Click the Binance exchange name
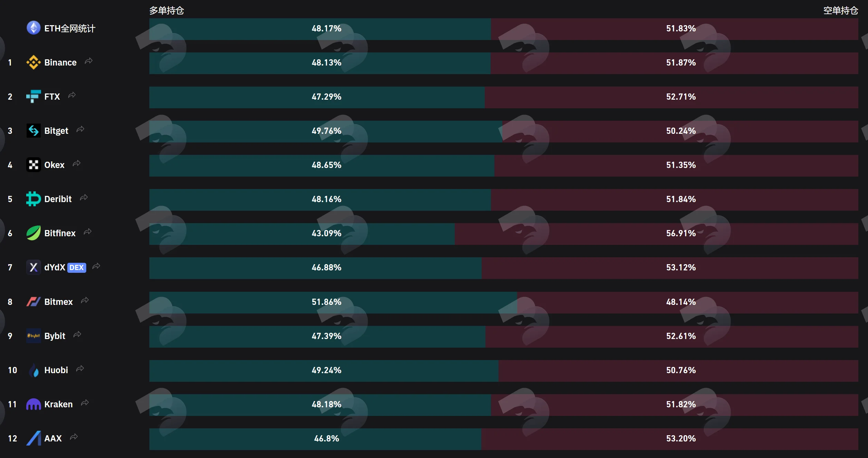Screen dimensions: 868x458 [x=60, y=62]
